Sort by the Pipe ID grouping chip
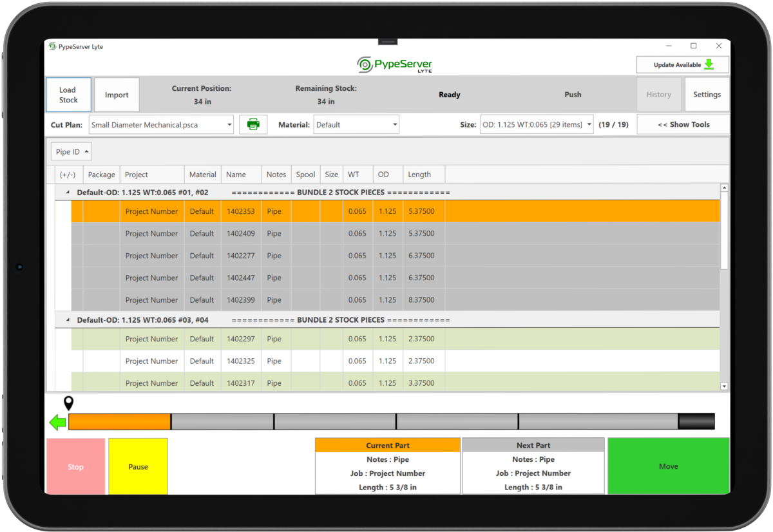 (72, 152)
